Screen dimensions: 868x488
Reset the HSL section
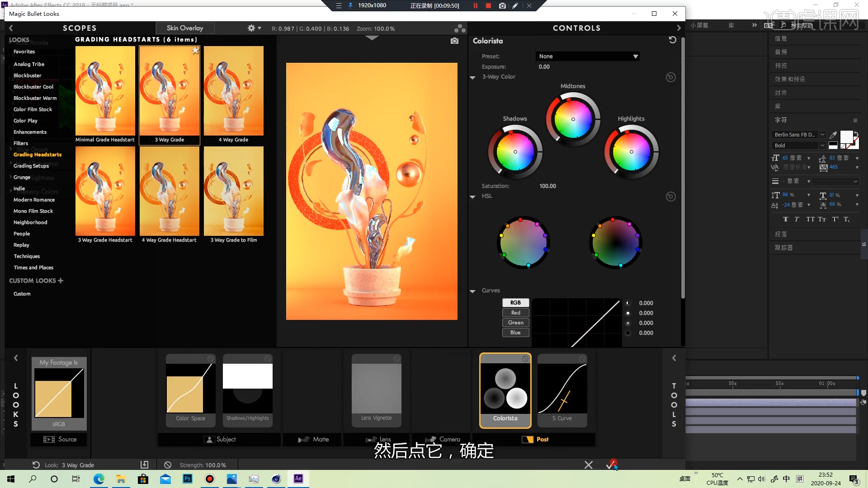coord(671,197)
